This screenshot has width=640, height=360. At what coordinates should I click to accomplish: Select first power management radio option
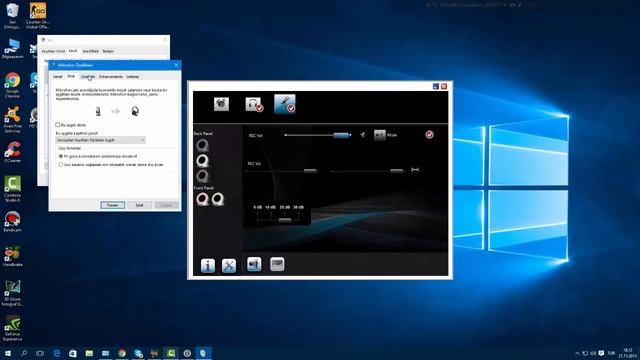click(x=61, y=156)
